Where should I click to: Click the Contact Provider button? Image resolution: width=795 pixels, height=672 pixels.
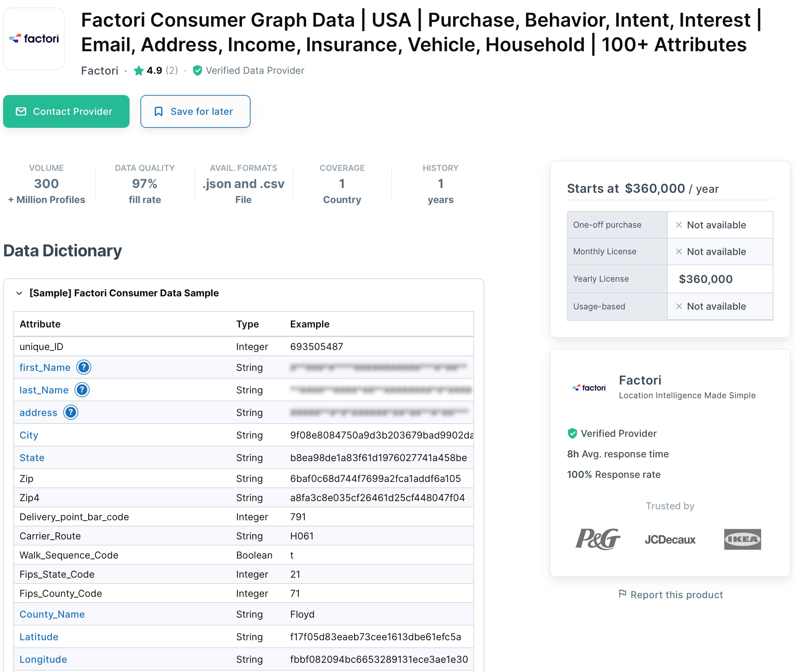(66, 111)
